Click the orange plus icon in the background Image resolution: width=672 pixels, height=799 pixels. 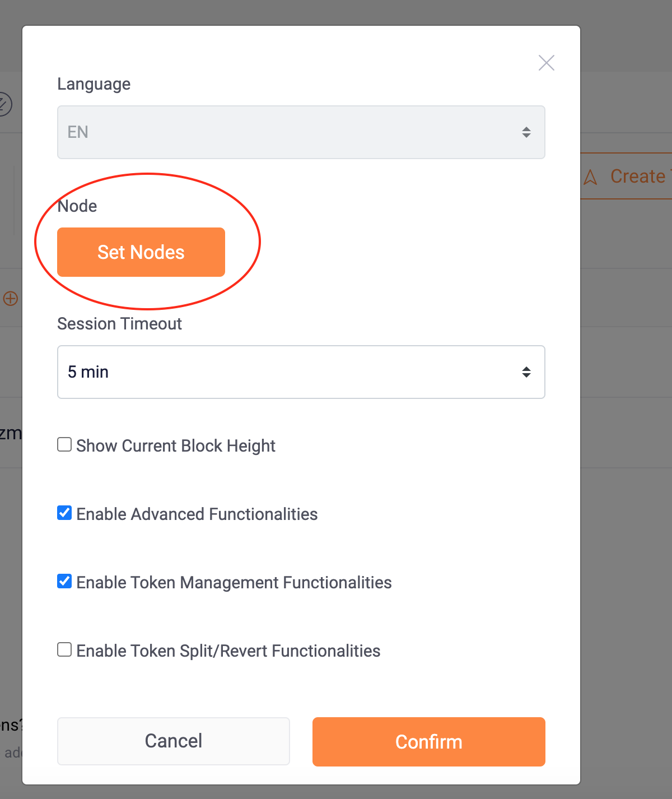pos(10,299)
